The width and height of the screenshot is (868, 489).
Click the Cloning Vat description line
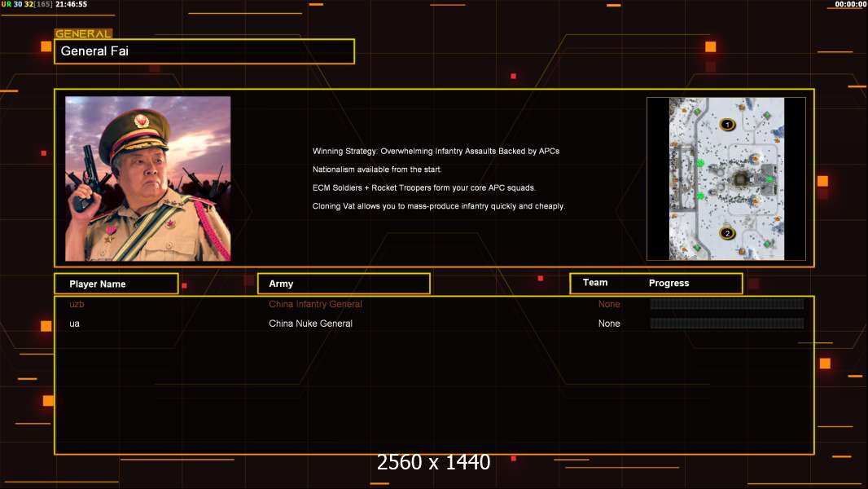(x=438, y=206)
